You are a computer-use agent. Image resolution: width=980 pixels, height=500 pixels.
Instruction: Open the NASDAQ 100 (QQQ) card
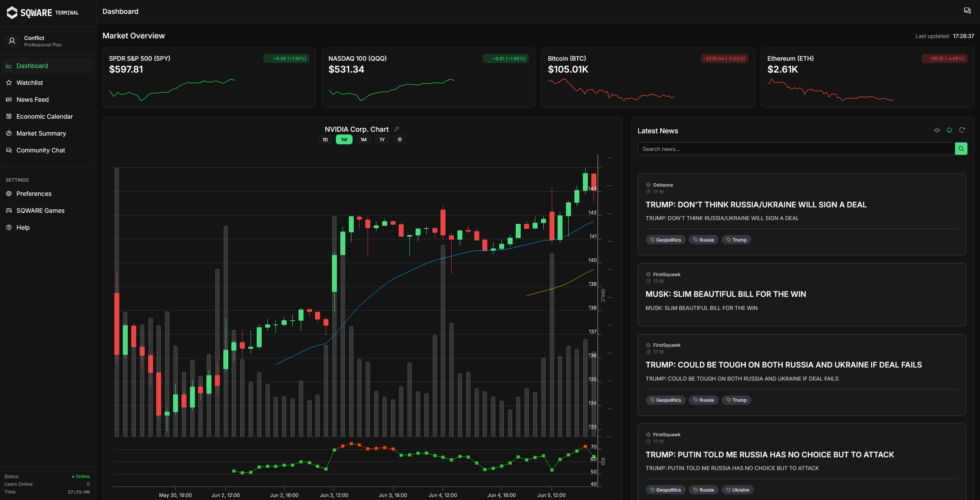pos(429,78)
